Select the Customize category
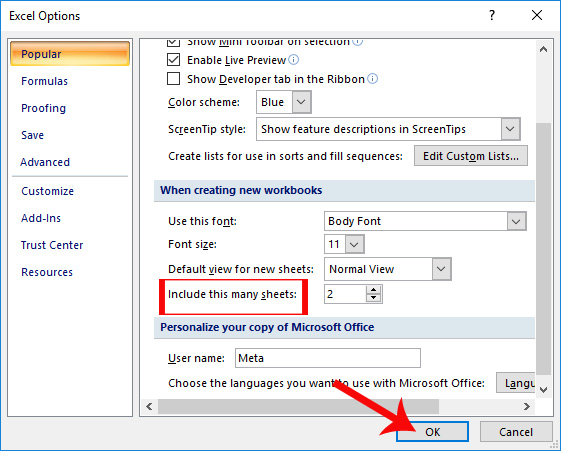The image size is (561, 451). [x=48, y=191]
